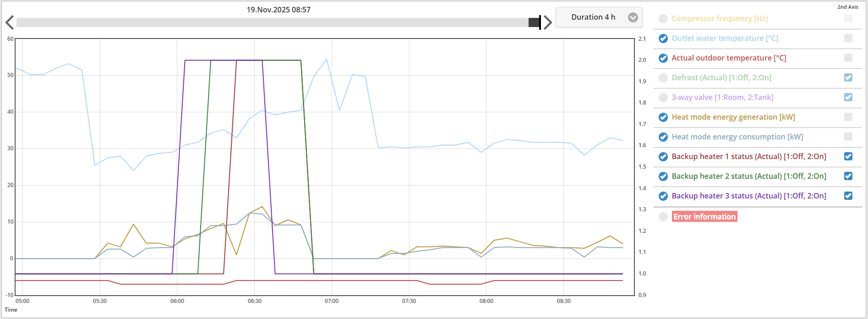Uncheck 2nd axis for Backup heater 1

point(848,156)
